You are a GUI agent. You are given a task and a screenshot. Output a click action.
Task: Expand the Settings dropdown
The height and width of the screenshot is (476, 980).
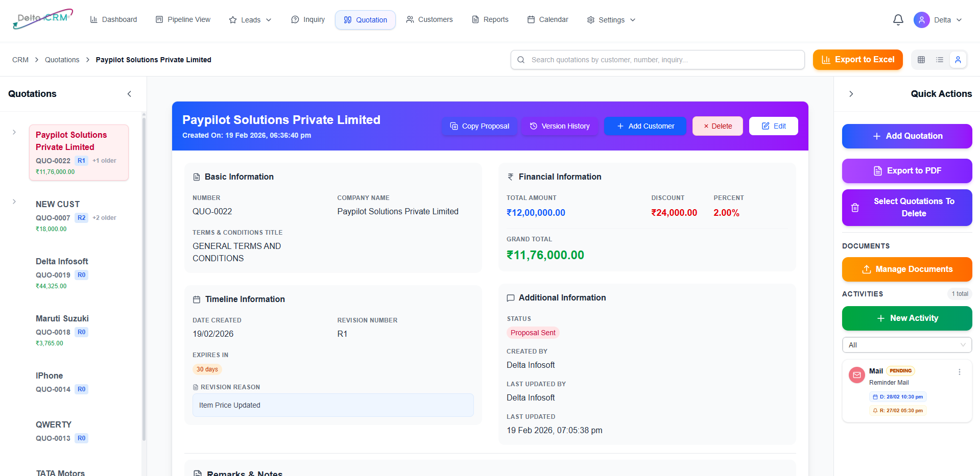pyautogui.click(x=611, y=20)
